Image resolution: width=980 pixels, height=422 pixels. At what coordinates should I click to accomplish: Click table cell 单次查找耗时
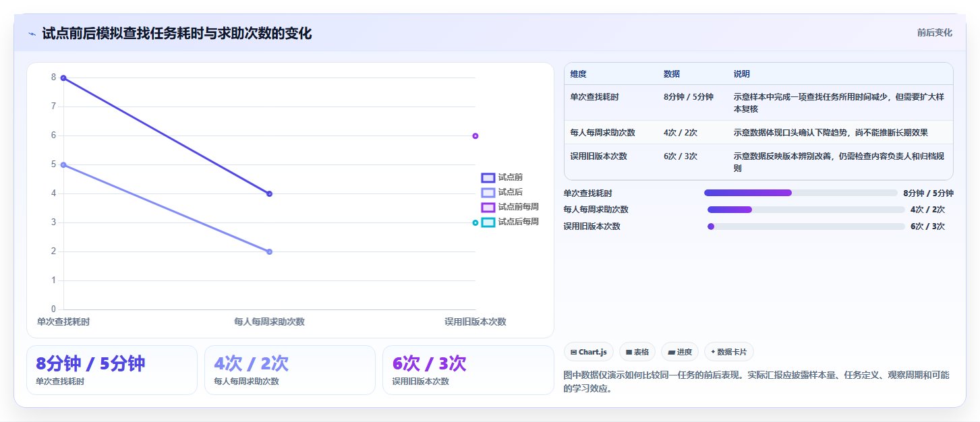click(594, 97)
